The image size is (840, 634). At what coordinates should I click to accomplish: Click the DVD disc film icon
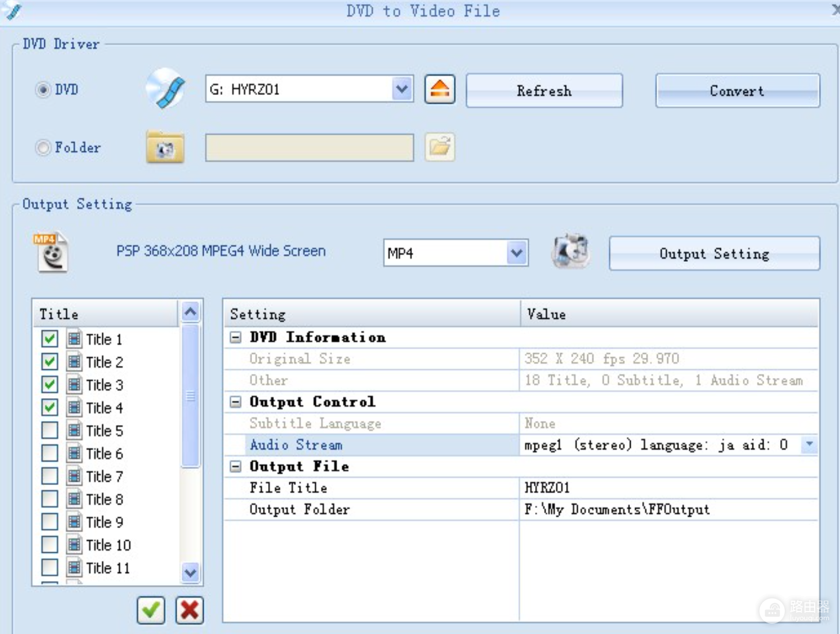(x=166, y=89)
